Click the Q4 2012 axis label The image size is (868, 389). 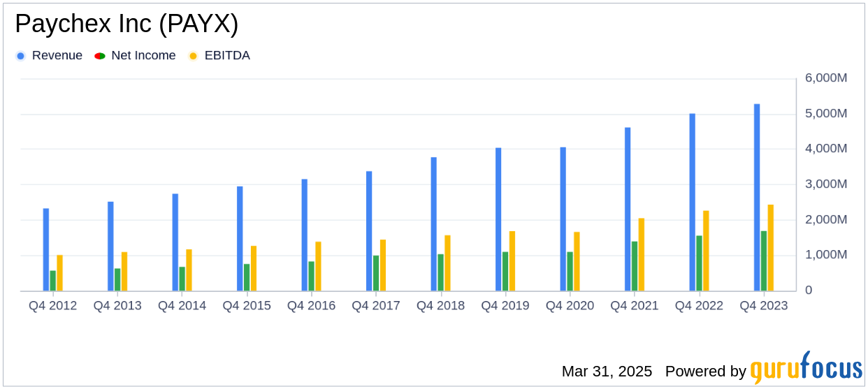click(x=53, y=306)
